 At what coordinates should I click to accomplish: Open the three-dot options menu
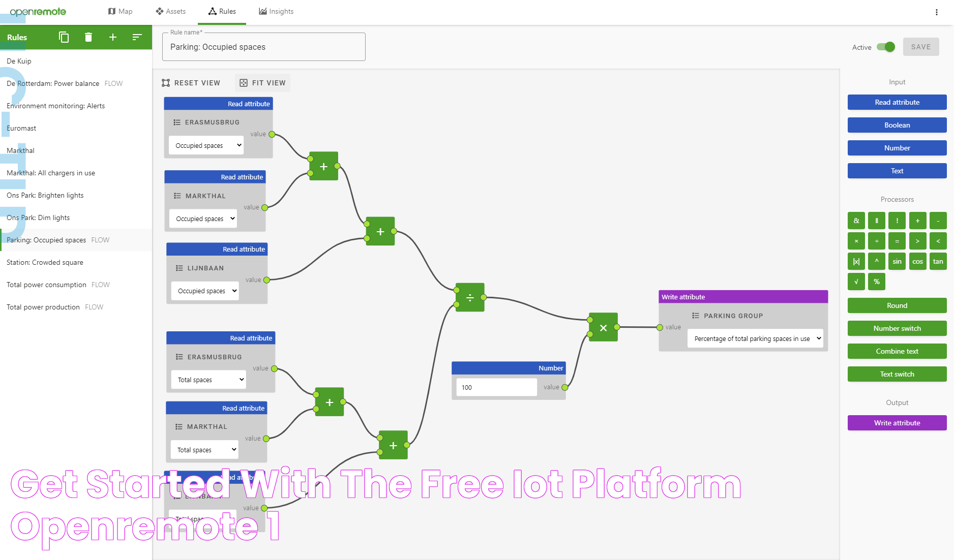[x=937, y=12]
